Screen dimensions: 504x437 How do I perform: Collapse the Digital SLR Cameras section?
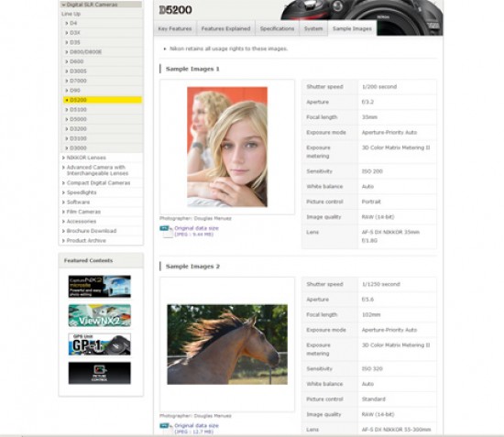(101, 5)
